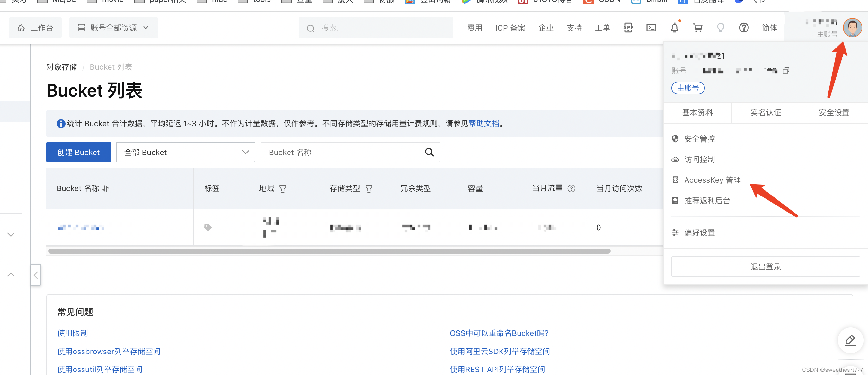Go to 工作台 home
The width and height of the screenshot is (868, 375).
35,28
